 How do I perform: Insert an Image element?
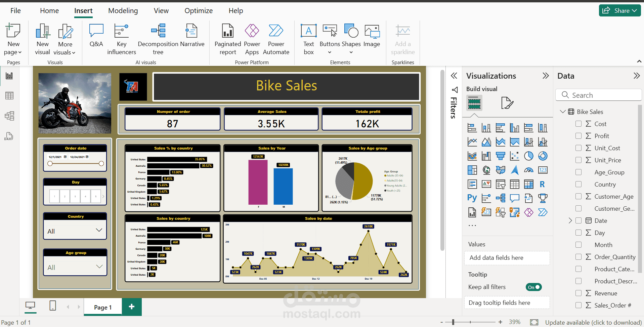point(372,36)
